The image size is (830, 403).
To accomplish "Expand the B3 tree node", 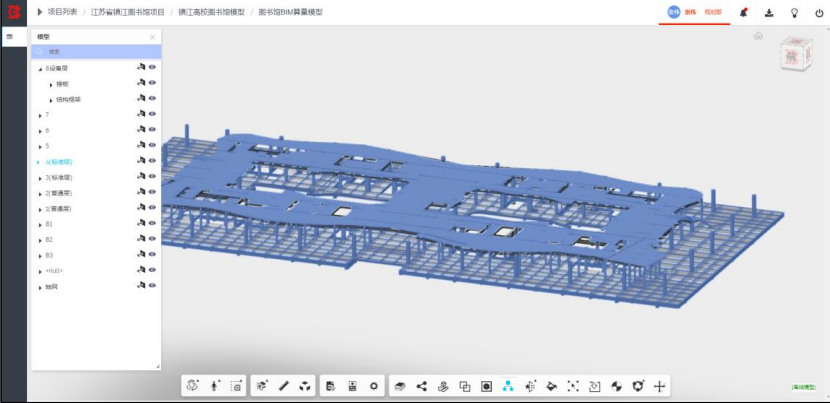I will (x=40, y=256).
